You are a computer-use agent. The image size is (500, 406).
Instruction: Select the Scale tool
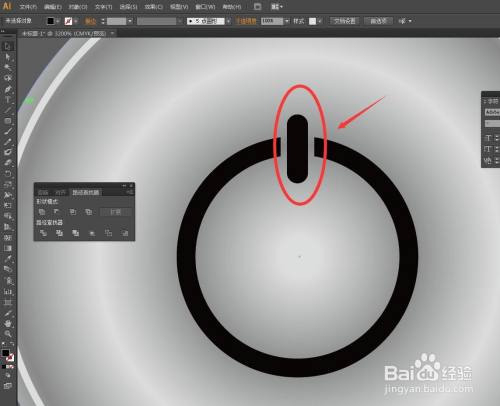coord(8,184)
